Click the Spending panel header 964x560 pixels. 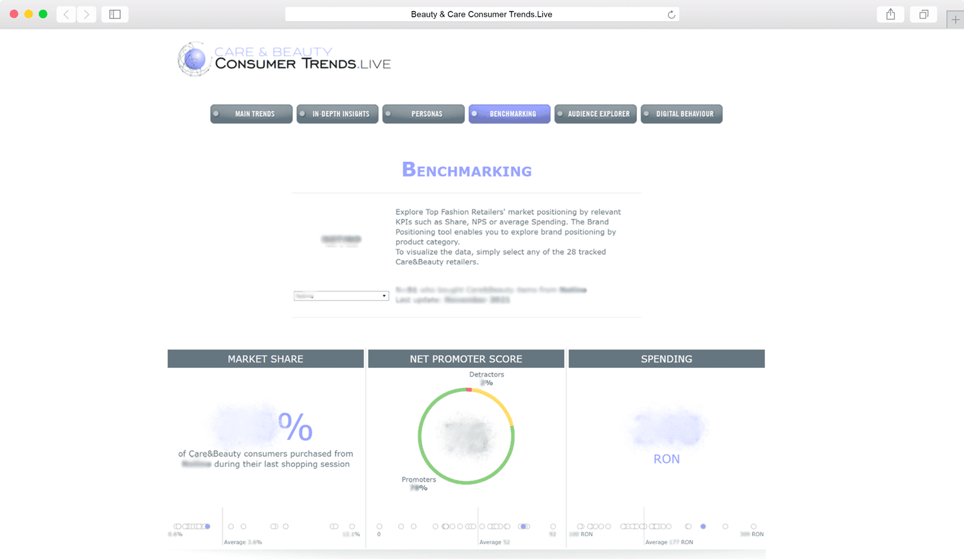pos(666,359)
